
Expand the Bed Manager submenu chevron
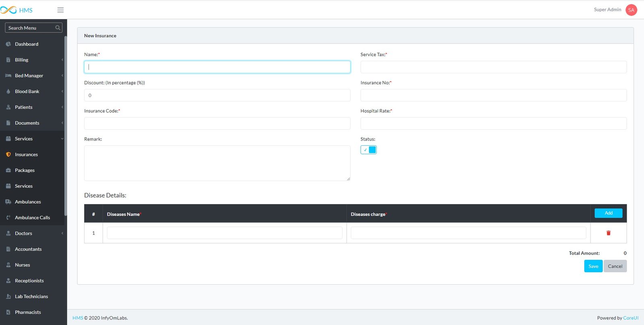[62, 76]
